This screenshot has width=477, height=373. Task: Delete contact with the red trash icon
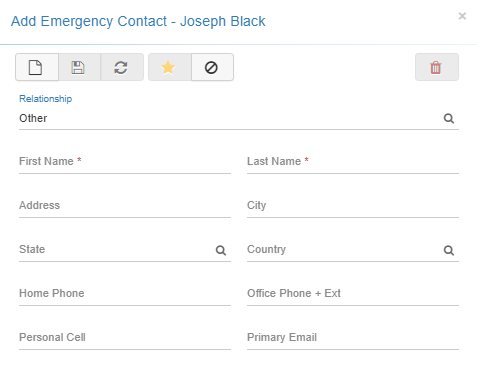(x=437, y=67)
